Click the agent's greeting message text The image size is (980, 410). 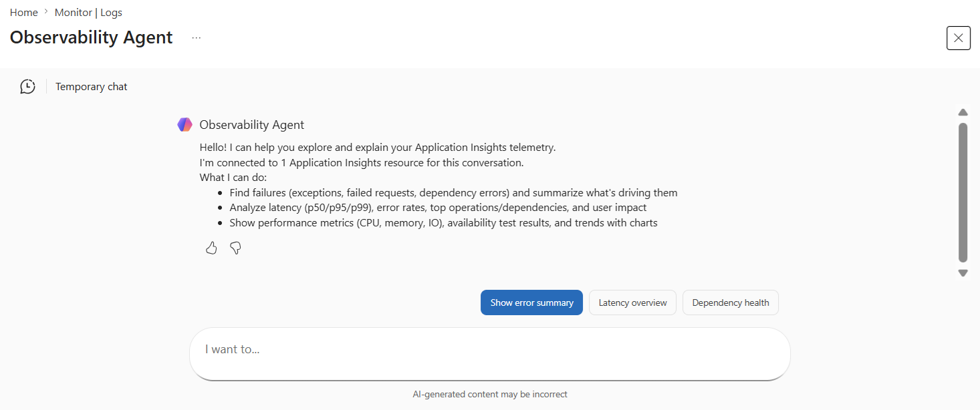coord(377,148)
